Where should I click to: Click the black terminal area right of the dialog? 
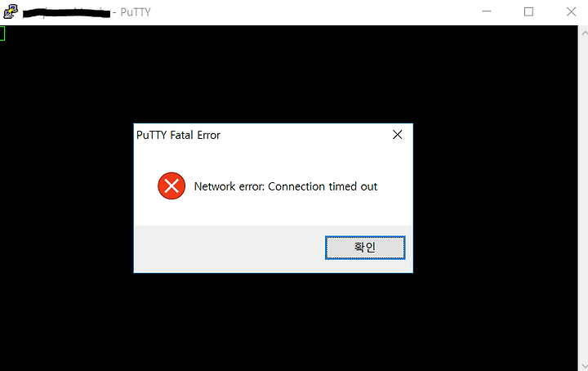pos(495,198)
